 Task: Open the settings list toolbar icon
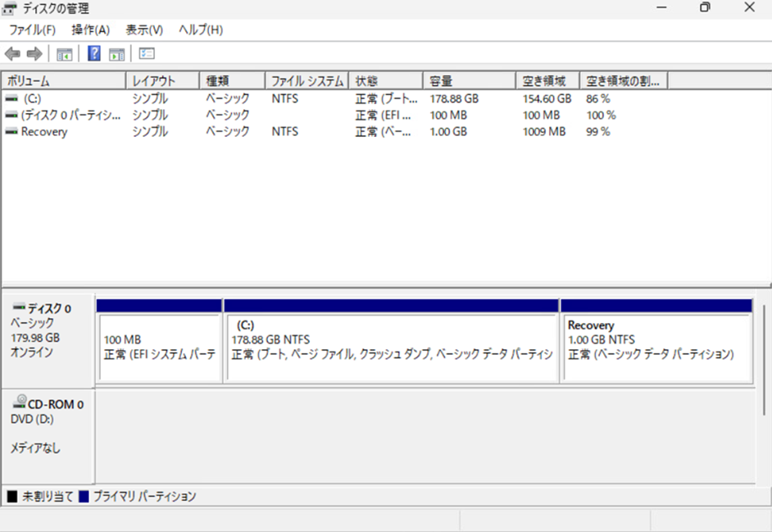tap(147, 53)
